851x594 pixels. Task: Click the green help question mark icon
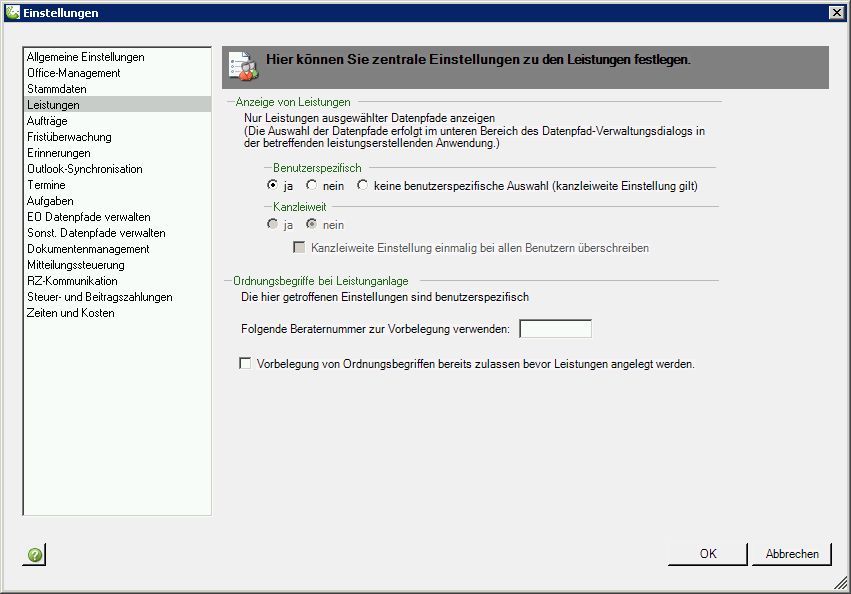click(x=34, y=554)
